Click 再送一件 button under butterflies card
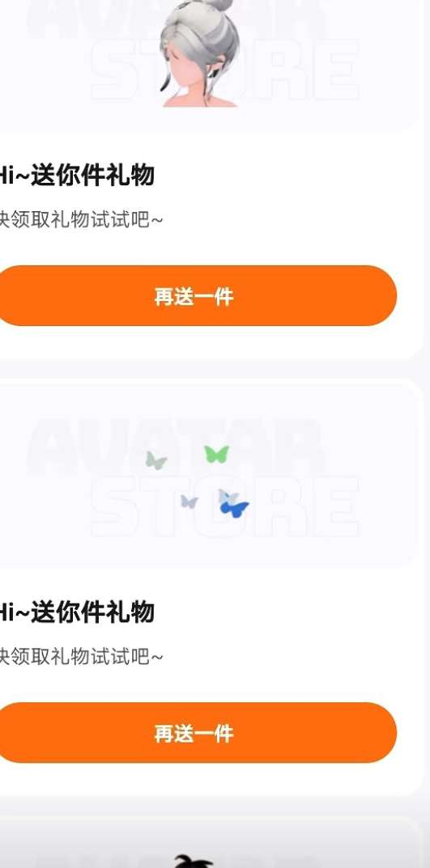The width and height of the screenshot is (430, 868). pyautogui.click(x=194, y=732)
